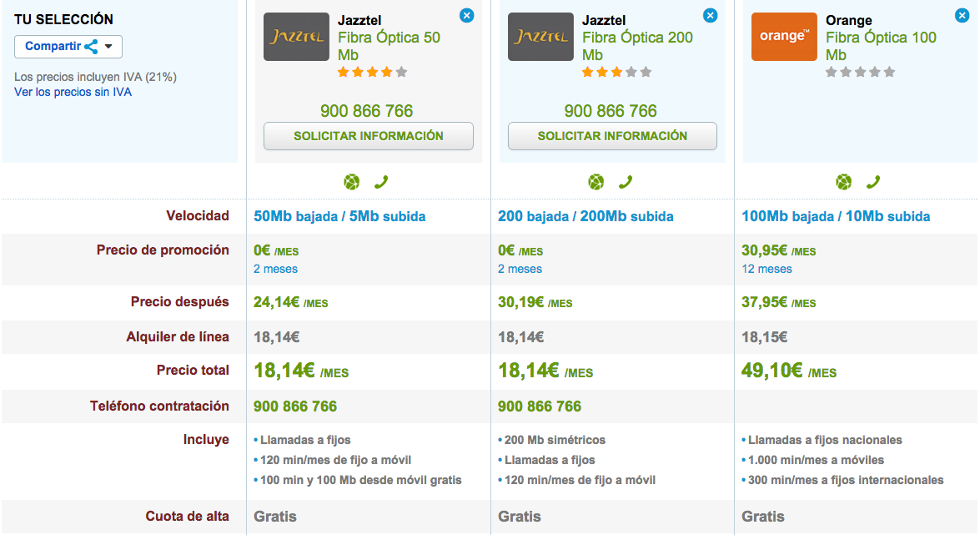
Task: Click 300 min/mes a fijos internacionales feature
Action: point(846,480)
